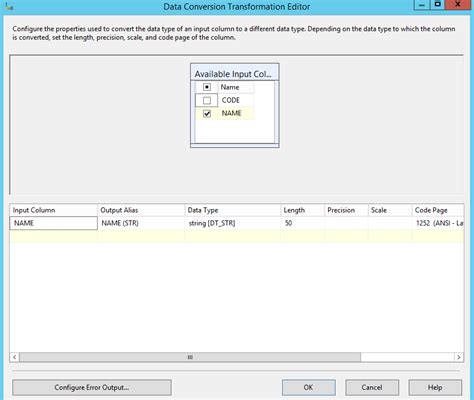This screenshot has height=400, width=474.
Task: Edit the Length value 50
Action: [302, 223]
